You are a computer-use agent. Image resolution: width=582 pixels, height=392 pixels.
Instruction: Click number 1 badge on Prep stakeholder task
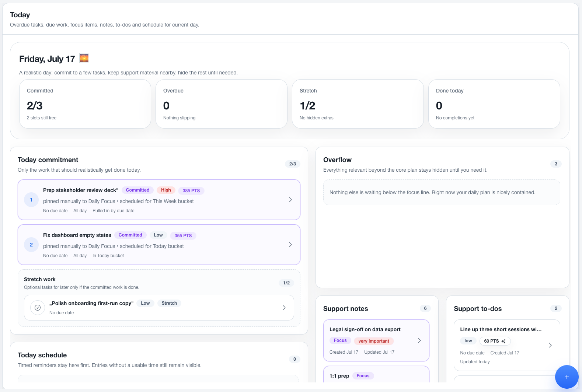point(31,200)
